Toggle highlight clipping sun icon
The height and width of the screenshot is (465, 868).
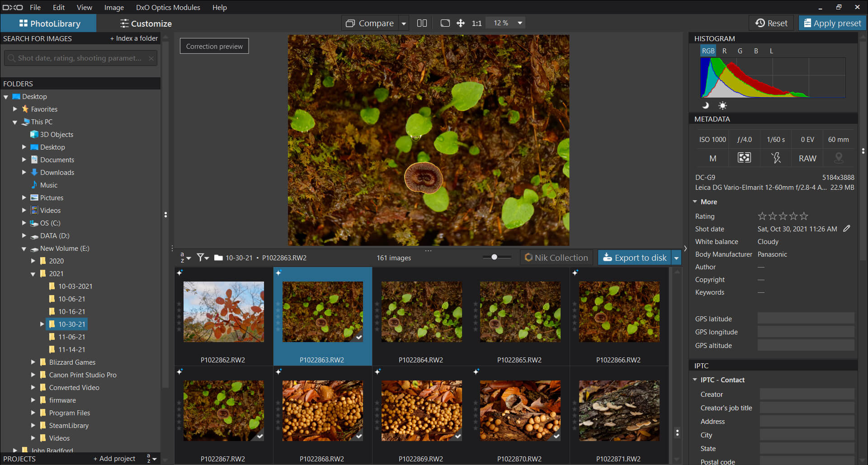(x=722, y=106)
